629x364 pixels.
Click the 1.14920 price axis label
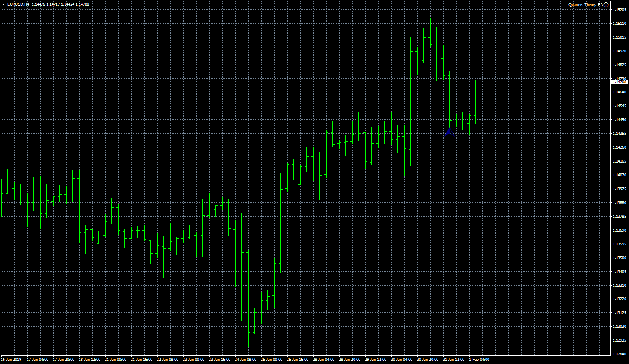[619, 51]
